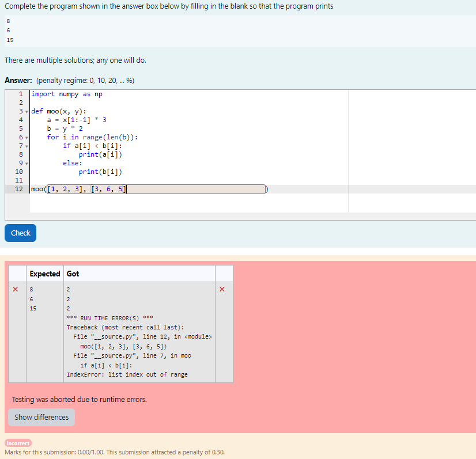The width and height of the screenshot is (476, 459).
Task: Click the red X left of the test result
Action: pyautogui.click(x=16, y=289)
